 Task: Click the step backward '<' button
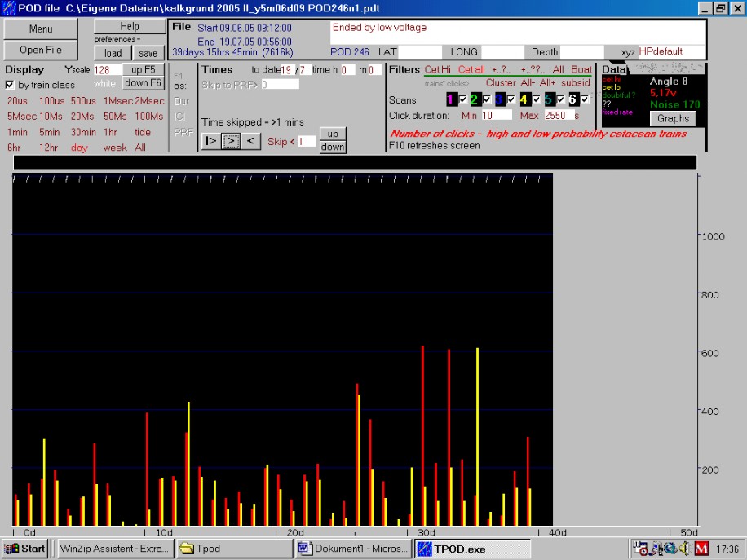point(251,141)
